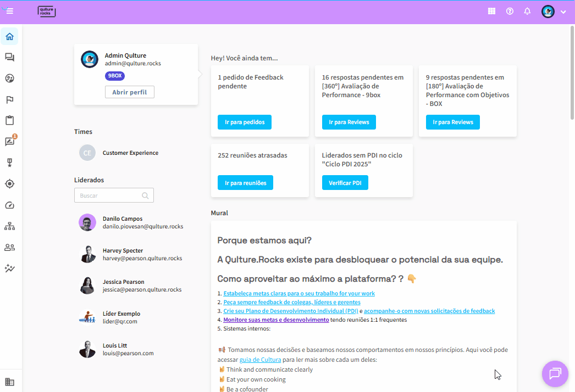Click Danilo Campos avatar photo

[87, 222]
